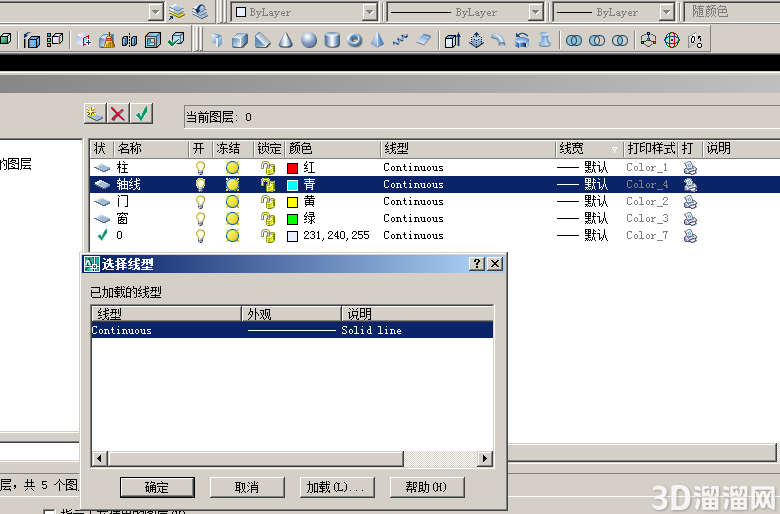Click the yellow color swatch of layer 门
The width and height of the screenshot is (780, 514).
click(x=292, y=202)
